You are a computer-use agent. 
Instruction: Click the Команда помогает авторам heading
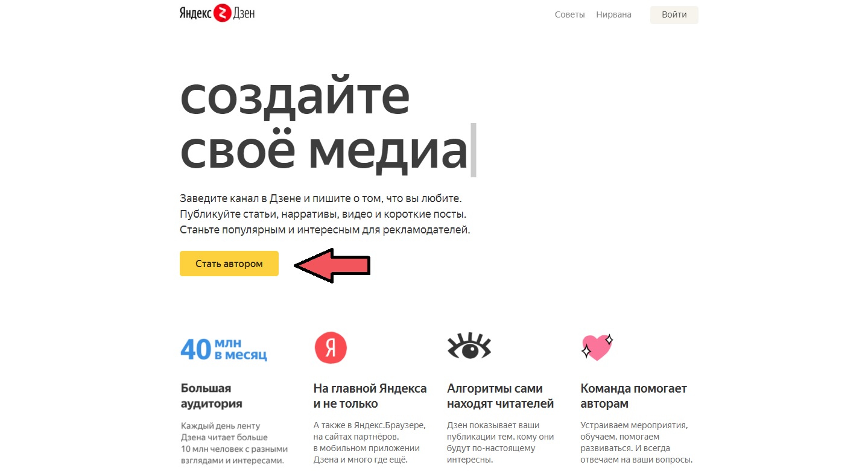[x=633, y=396]
